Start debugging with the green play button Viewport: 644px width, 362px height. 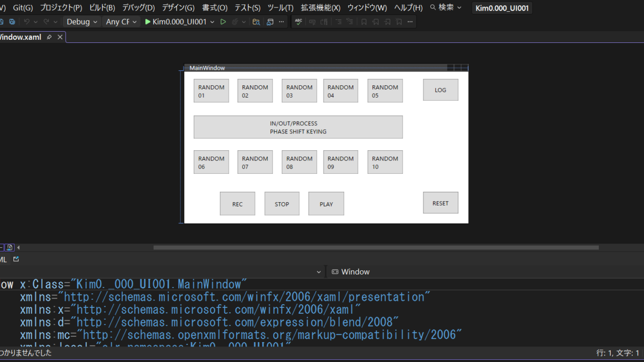point(148,22)
